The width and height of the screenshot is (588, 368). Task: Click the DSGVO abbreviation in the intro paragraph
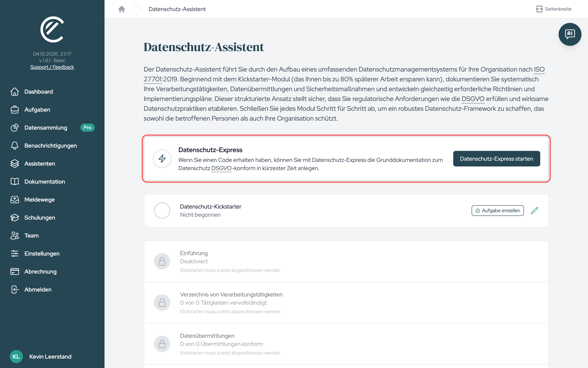point(473,99)
